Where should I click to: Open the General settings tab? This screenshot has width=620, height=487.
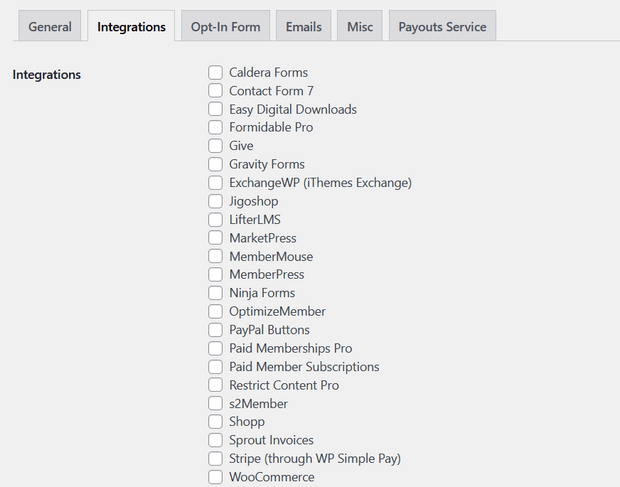pos(50,26)
